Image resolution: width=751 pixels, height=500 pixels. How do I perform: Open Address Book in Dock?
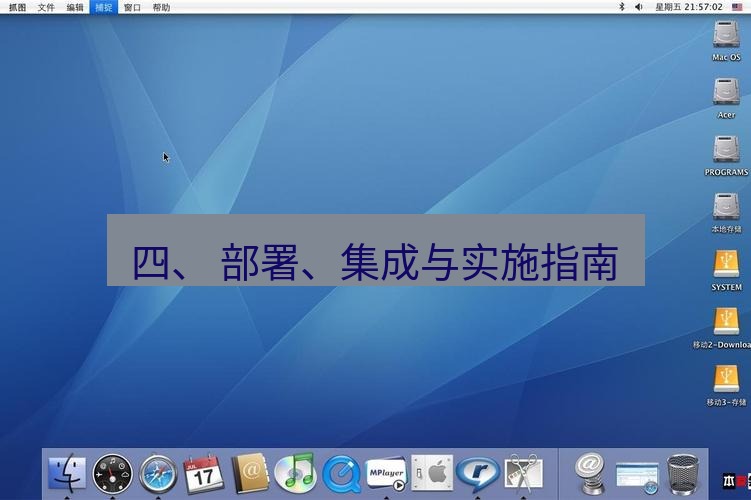pos(250,474)
